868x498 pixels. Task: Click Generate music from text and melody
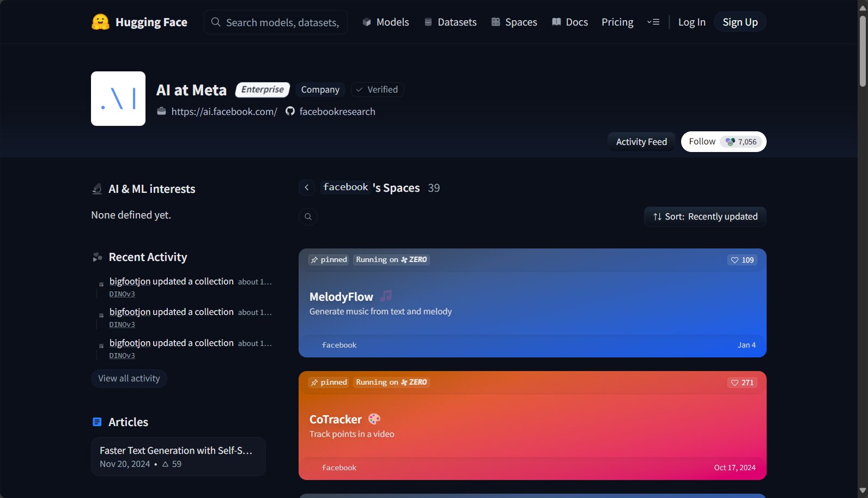tap(381, 312)
